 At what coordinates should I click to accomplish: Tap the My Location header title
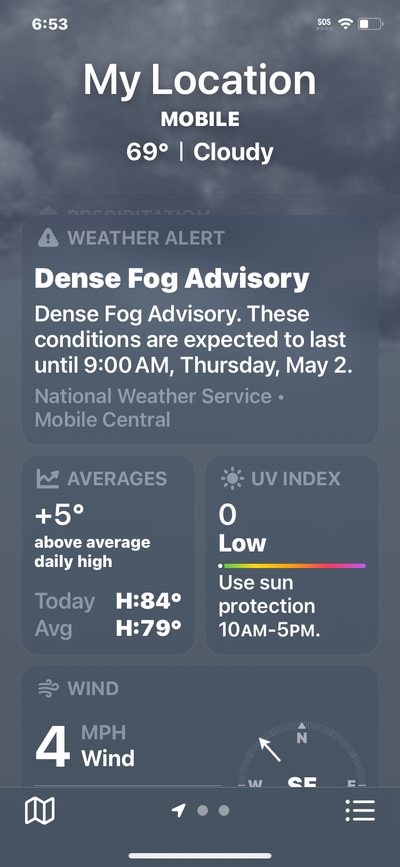pos(200,80)
